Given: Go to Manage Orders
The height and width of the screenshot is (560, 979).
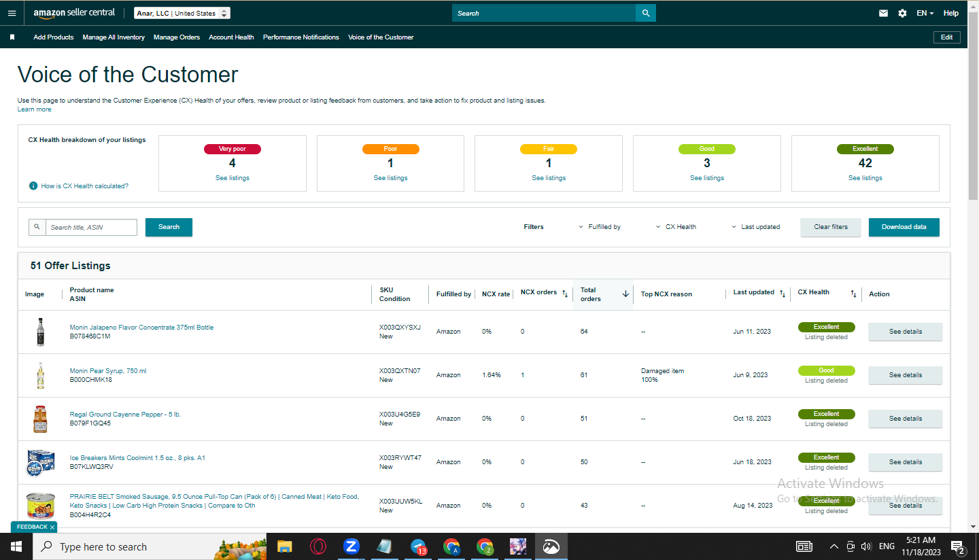Looking at the screenshot, I should click(x=177, y=37).
